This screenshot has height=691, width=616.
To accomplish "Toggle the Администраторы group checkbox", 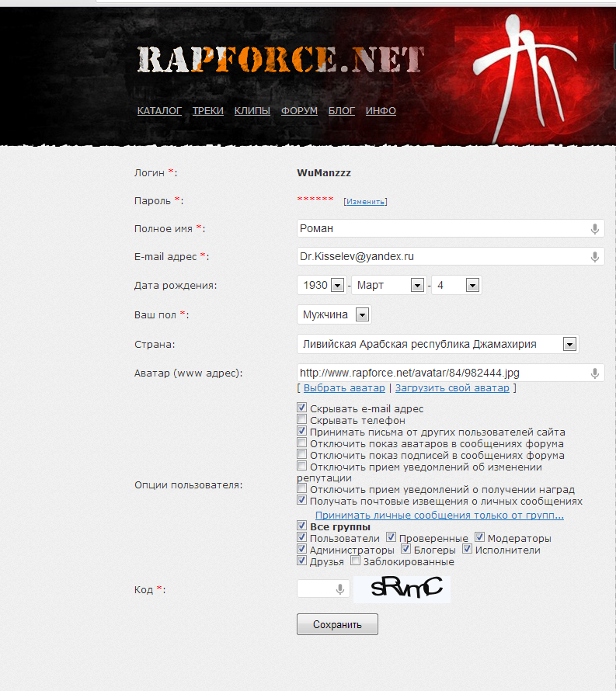I will click(x=301, y=549).
